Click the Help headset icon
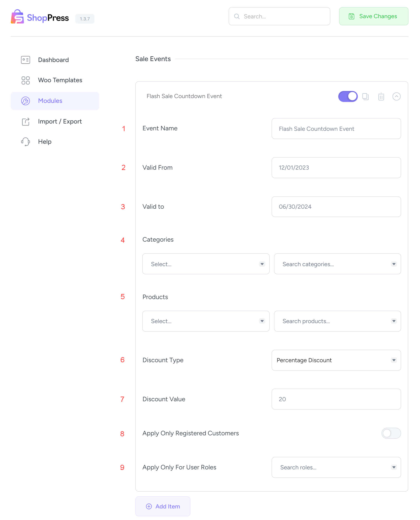Image resolution: width=420 pixels, height=520 pixels. [25, 141]
